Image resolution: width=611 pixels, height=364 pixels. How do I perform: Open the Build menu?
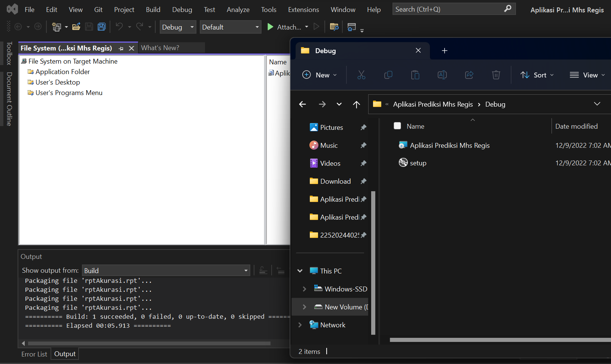click(153, 9)
